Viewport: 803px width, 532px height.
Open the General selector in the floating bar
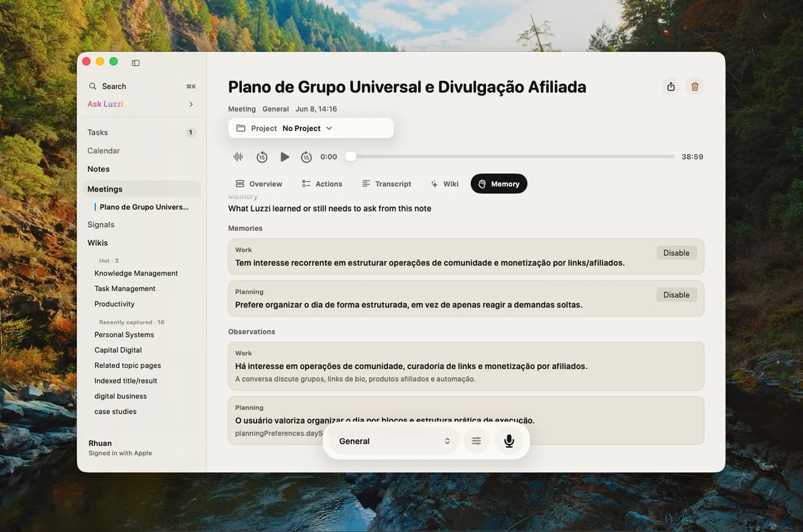pos(394,441)
